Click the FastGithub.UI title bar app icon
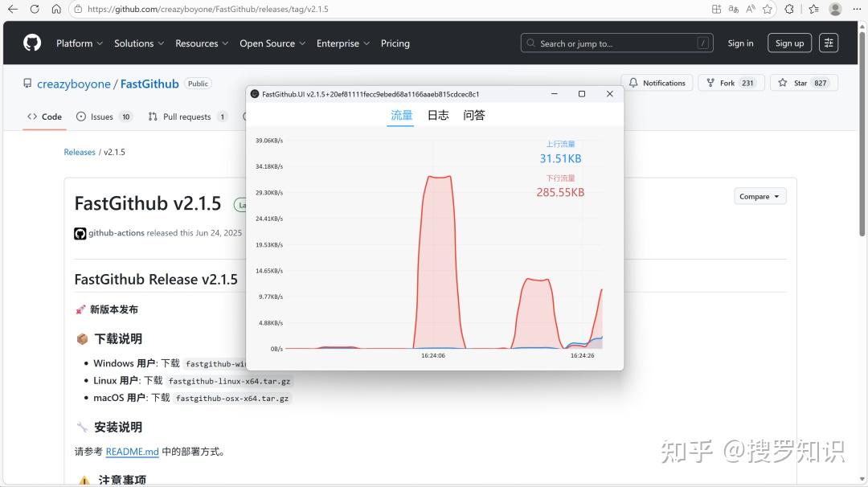The image size is (868, 487). [255, 94]
